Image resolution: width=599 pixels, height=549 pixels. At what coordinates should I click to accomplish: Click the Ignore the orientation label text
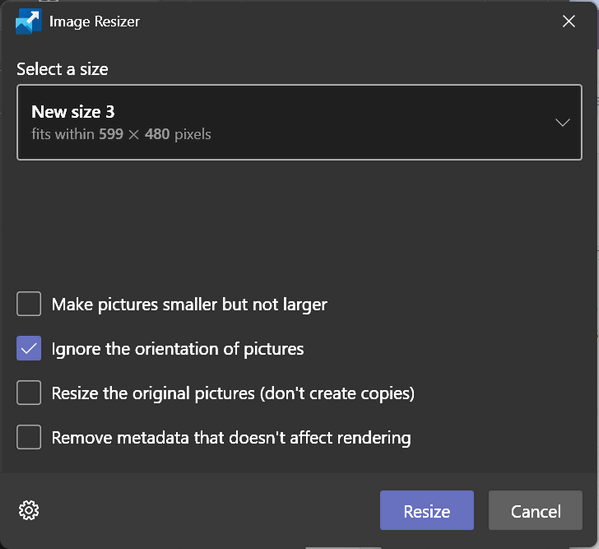coord(178,349)
